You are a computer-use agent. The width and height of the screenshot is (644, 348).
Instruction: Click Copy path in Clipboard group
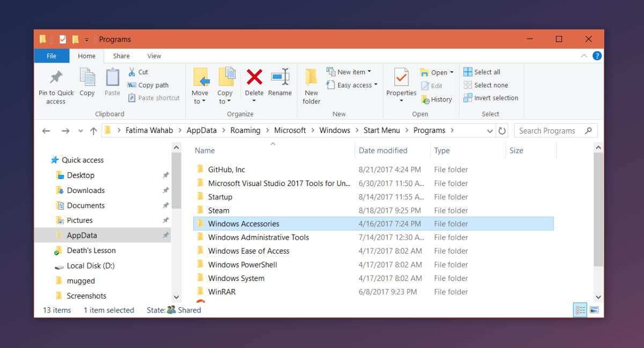pos(148,85)
